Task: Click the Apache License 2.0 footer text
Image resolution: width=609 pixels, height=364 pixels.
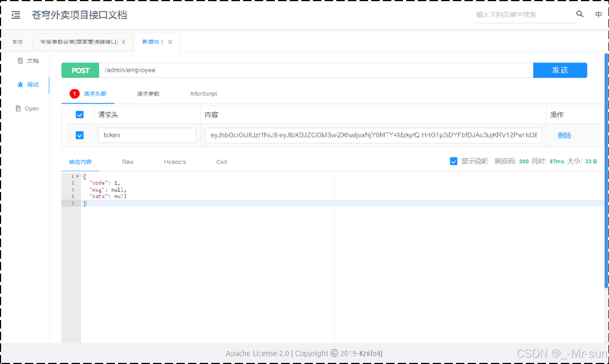Action: point(257,353)
